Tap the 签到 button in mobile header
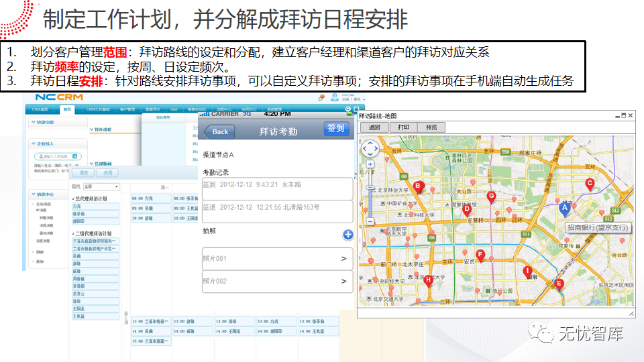Screen dimensions: 644x362 [x=335, y=129]
